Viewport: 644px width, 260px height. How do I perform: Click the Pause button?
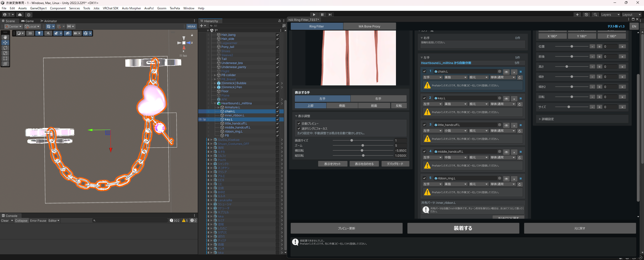point(322,15)
